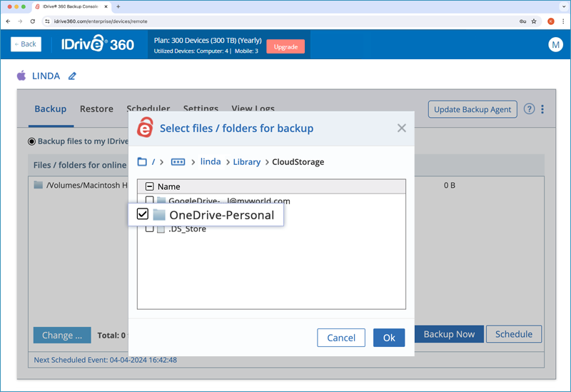Toggle the Name select-all checkbox

tap(149, 186)
